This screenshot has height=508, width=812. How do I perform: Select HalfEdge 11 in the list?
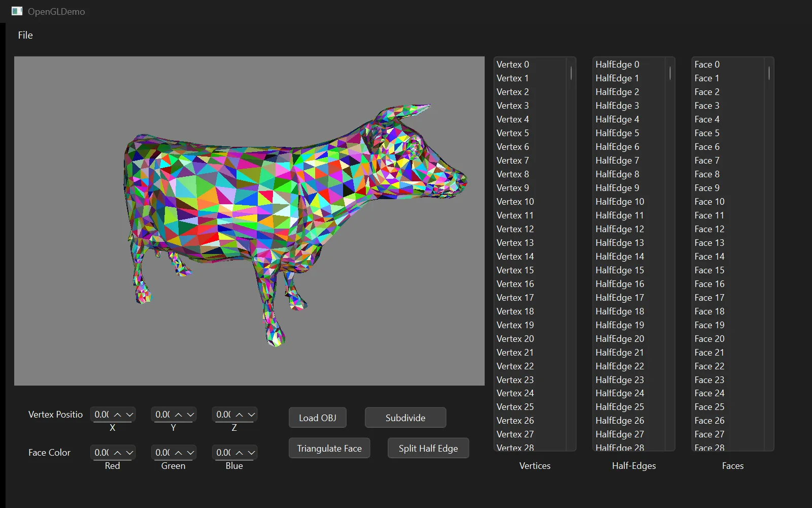point(629,215)
